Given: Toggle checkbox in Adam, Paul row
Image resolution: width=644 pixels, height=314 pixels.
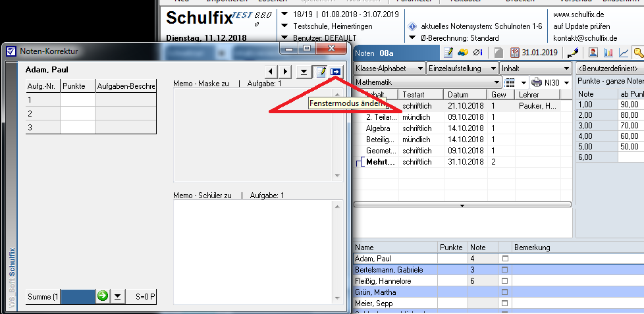Looking at the screenshot, I should click(x=505, y=259).
